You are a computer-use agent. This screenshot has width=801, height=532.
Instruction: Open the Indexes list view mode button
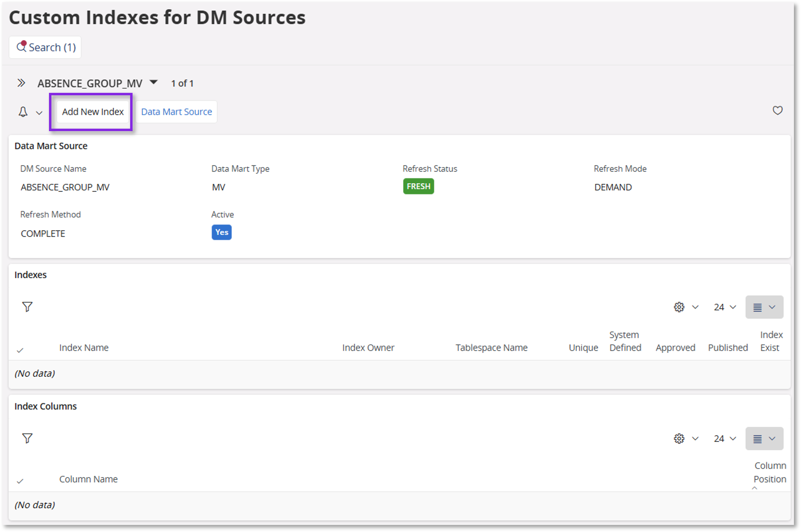(764, 307)
